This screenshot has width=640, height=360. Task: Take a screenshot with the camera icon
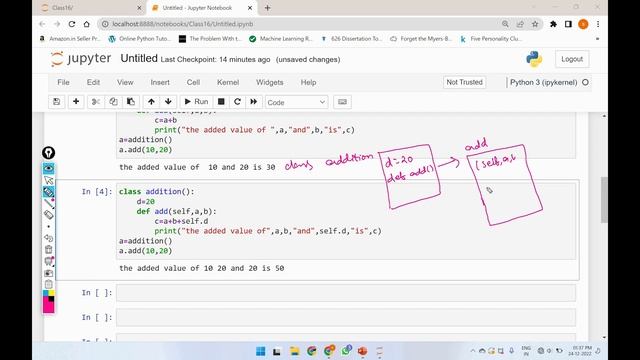tap(49, 273)
